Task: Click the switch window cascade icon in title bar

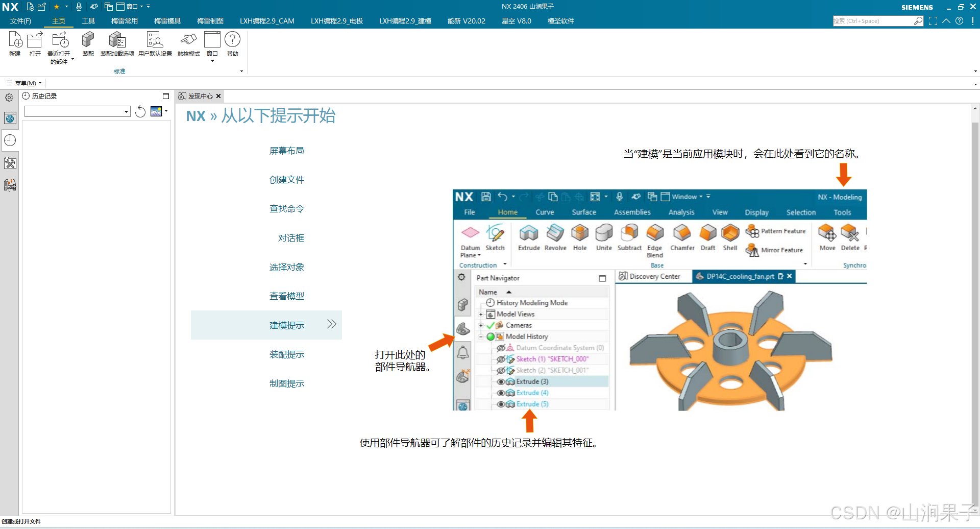Action: click(x=109, y=7)
